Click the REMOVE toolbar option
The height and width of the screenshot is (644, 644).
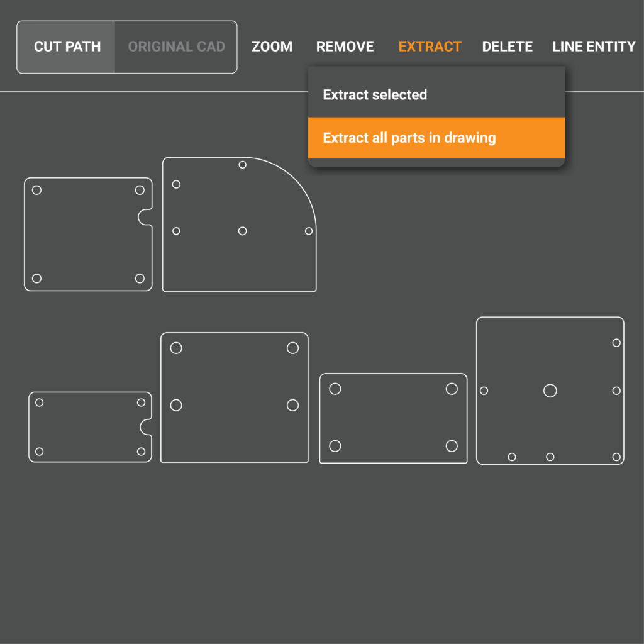(345, 47)
